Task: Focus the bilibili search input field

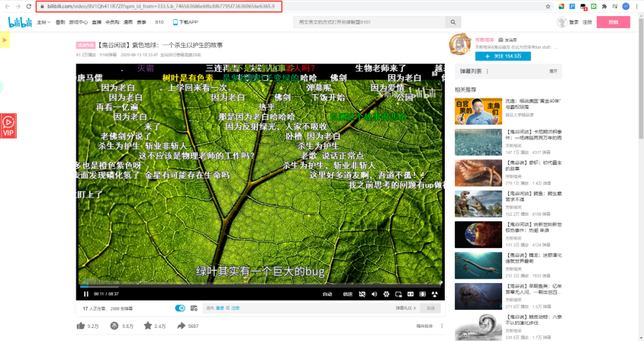Action: point(369,22)
